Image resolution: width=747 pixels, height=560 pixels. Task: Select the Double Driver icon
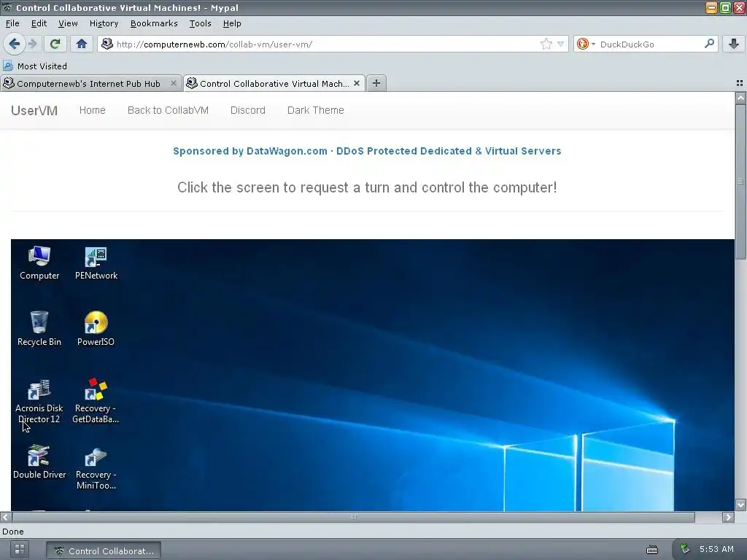click(39, 462)
